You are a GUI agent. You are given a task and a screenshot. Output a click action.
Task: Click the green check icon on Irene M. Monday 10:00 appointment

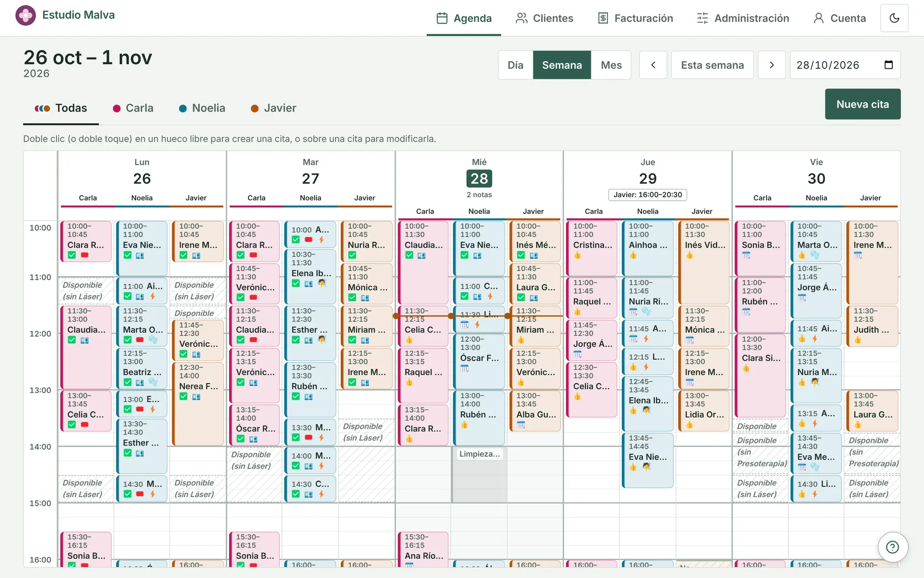click(x=183, y=255)
